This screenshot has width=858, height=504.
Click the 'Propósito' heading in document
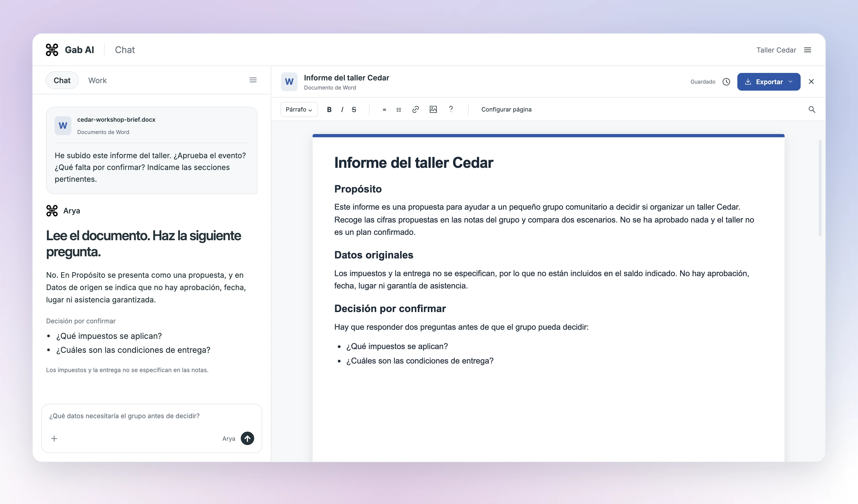[358, 189]
